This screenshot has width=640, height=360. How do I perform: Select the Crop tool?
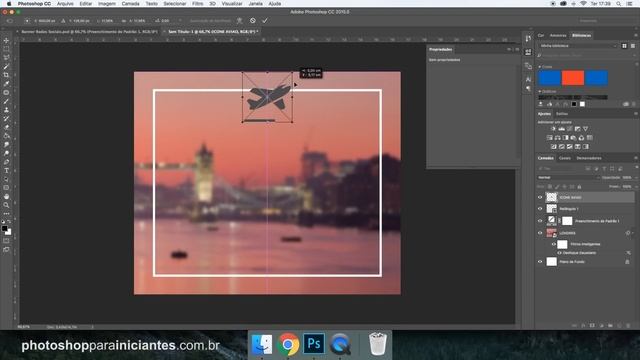(6, 75)
